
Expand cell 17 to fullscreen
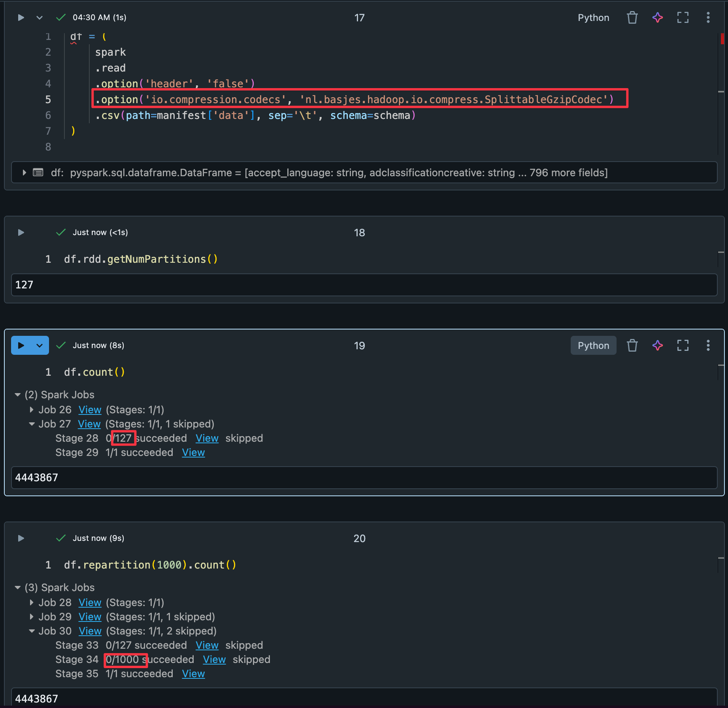coord(683,17)
